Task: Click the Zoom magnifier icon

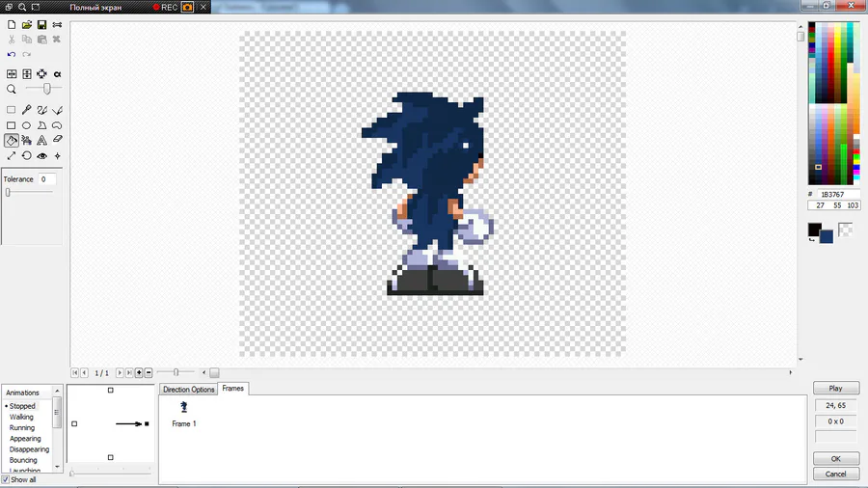Action: coord(12,89)
